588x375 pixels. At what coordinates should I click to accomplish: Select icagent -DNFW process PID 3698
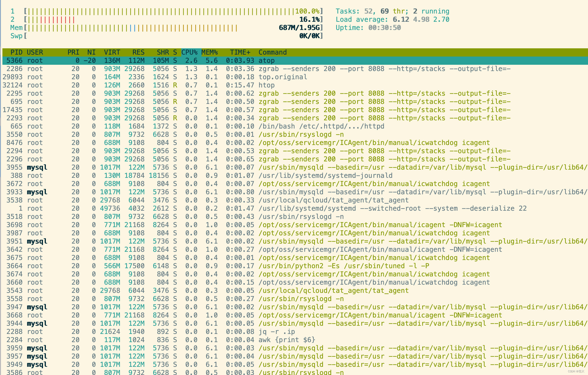click(x=295, y=225)
